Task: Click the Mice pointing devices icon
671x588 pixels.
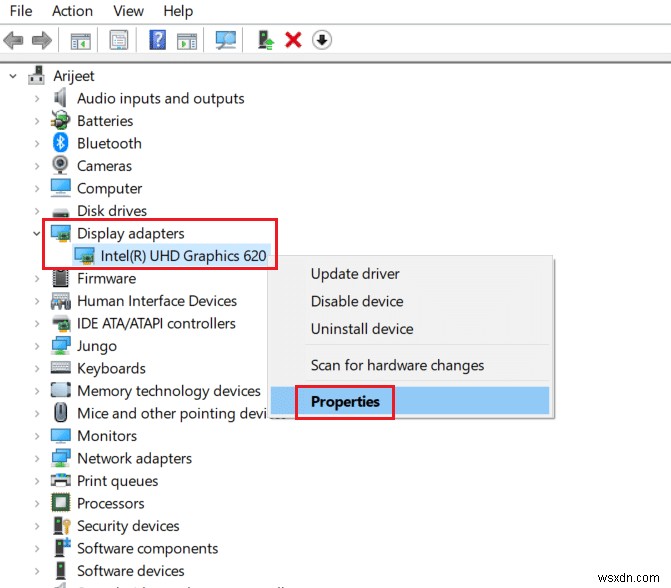Action: (x=60, y=413)
